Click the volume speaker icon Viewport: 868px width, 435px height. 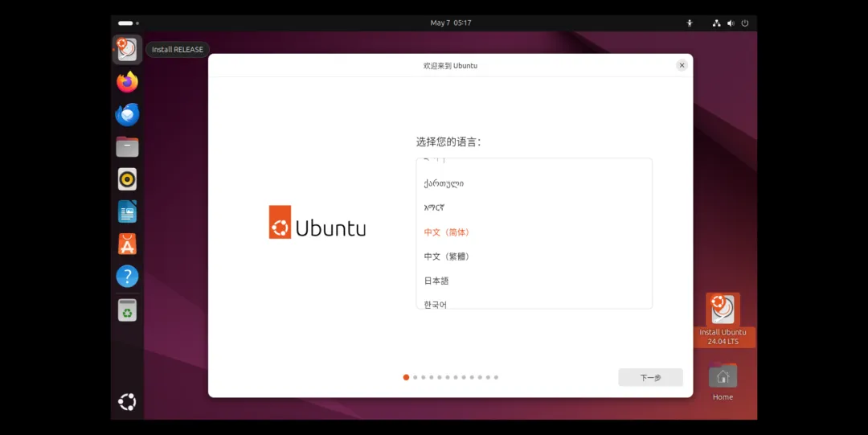[x=731, y=23]
